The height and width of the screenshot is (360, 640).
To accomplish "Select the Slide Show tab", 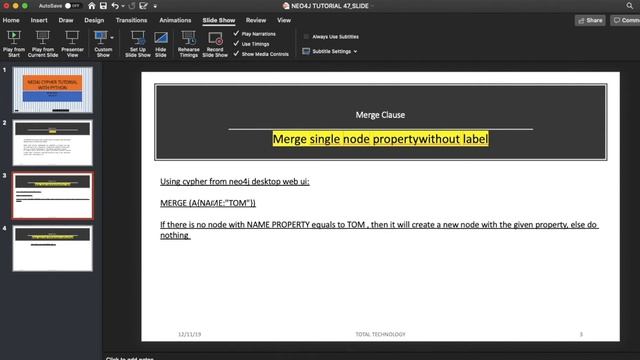I will (219, 20).
